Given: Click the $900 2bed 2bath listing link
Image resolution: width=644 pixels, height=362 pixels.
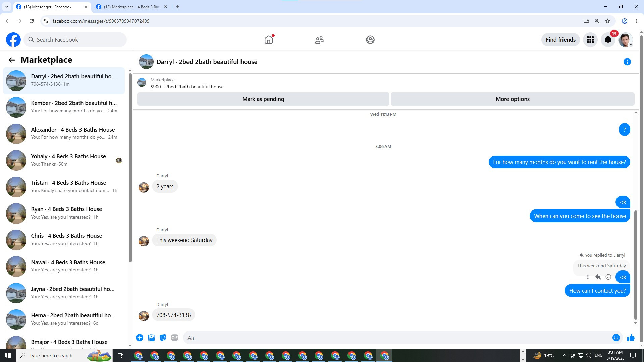Looking at the screenshot, I should pyautogui.click(x=187, y=87).
